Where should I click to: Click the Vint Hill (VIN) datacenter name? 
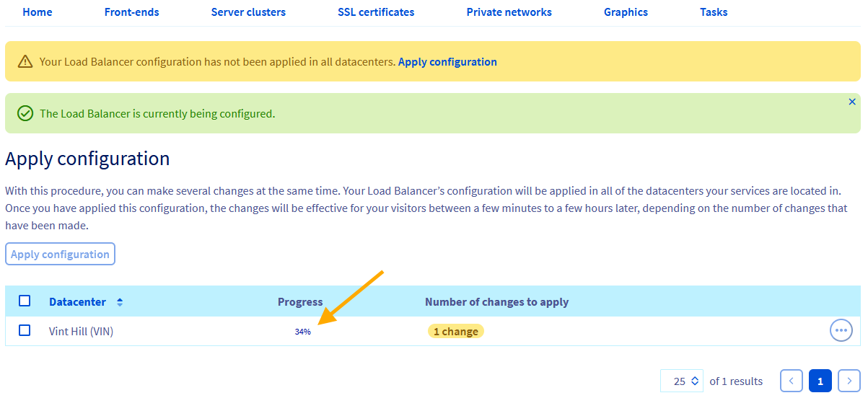(81, 331)
